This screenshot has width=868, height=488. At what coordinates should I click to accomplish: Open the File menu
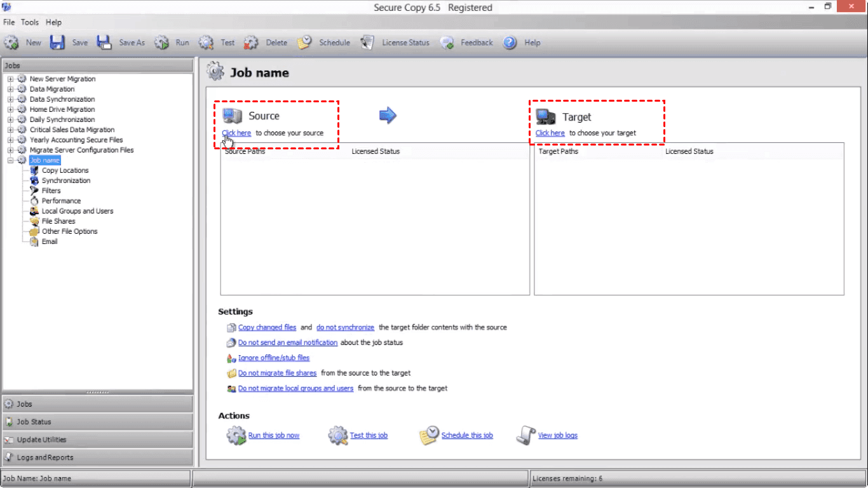click(9, 22)
